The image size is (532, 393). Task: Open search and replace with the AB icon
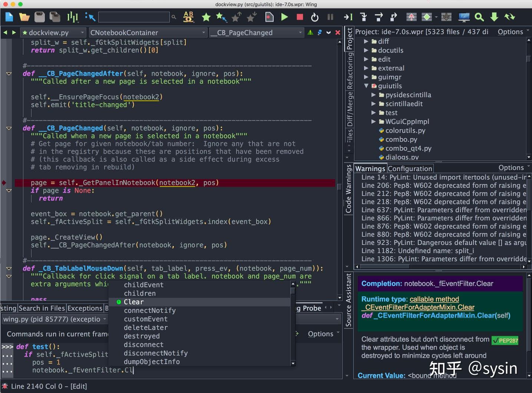pos(188,17)
